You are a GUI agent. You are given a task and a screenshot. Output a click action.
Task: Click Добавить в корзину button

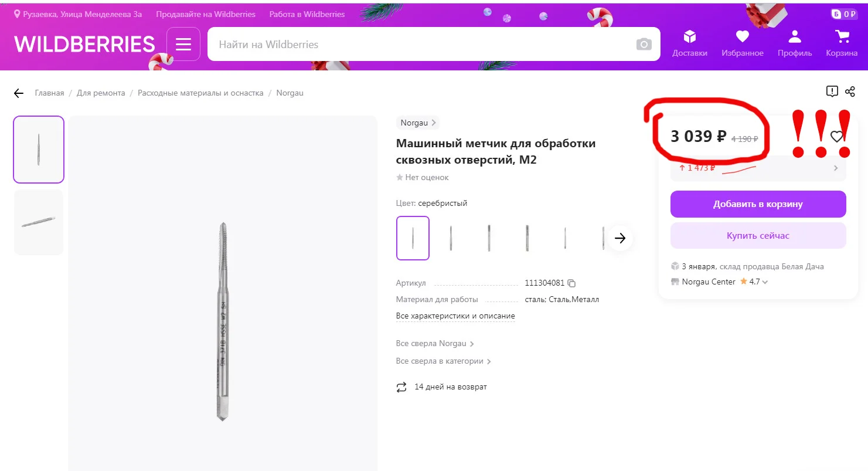tap(758, 204)
